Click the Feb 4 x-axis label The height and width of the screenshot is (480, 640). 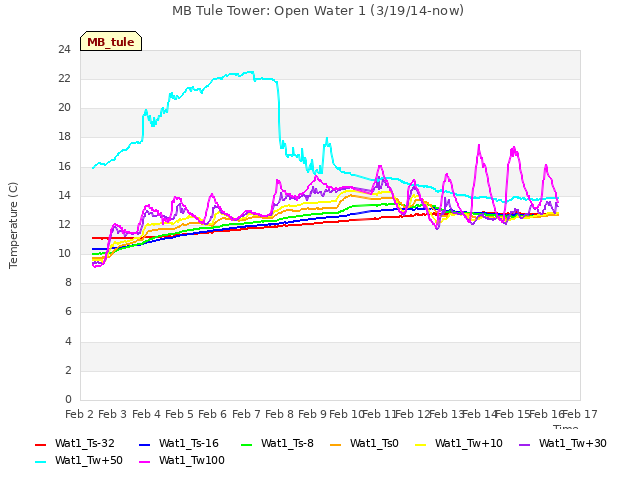[146, 414]
